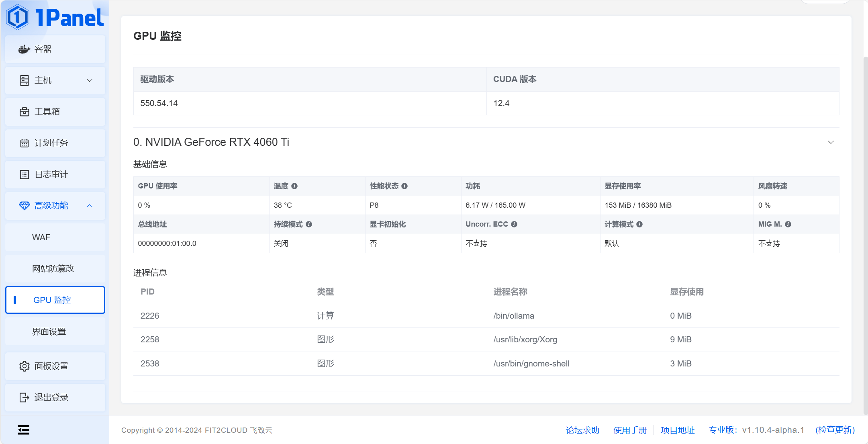Open the 网站防篡改 submenu item
Viewport: 868px width, 444px height.
click(55, 268)
